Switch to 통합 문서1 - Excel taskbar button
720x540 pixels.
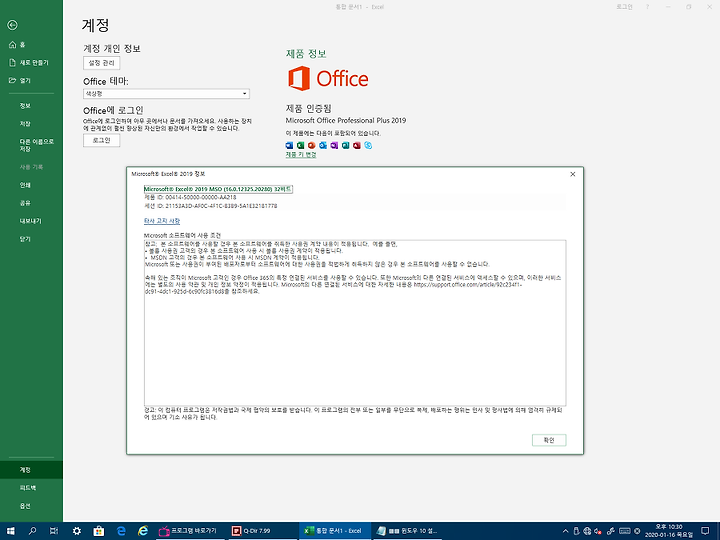(x=335, y=531)
